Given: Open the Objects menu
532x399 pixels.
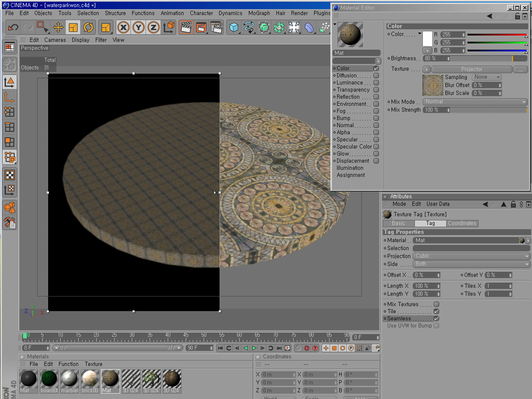Looking at the screenshot, I should point(43,13).
